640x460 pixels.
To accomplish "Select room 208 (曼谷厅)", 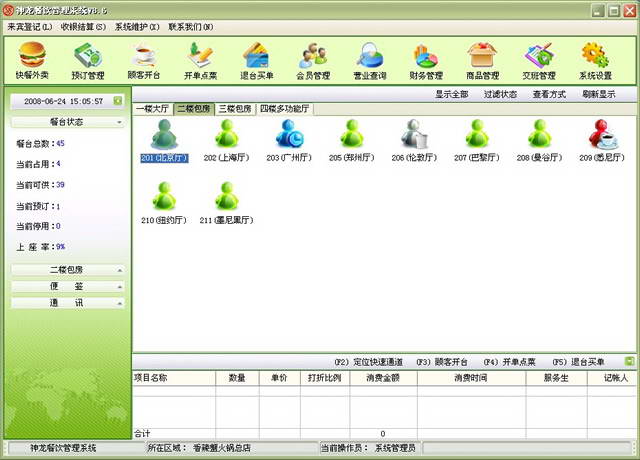I will click(539, 141).
